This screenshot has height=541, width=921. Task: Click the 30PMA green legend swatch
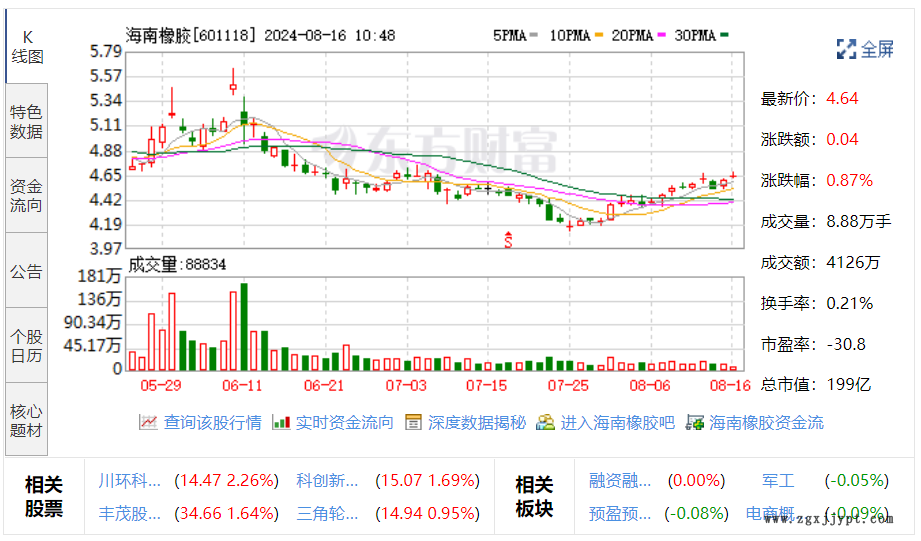724,35
